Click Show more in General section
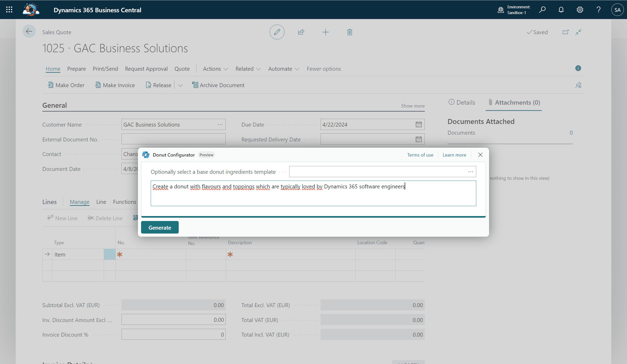This screenshot has height=364, width=627. coord(413,106)
